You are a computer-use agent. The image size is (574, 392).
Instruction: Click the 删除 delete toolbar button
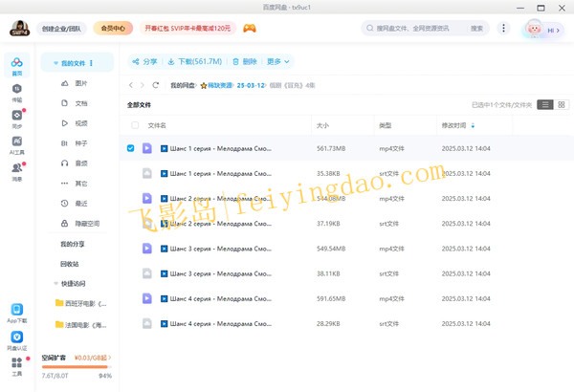click(x=245, y=62)
